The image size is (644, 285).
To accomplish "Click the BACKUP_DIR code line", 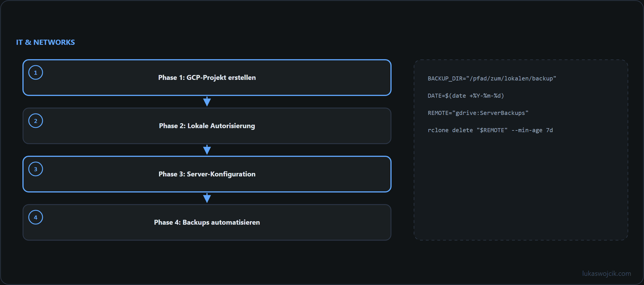I will 492,78.
